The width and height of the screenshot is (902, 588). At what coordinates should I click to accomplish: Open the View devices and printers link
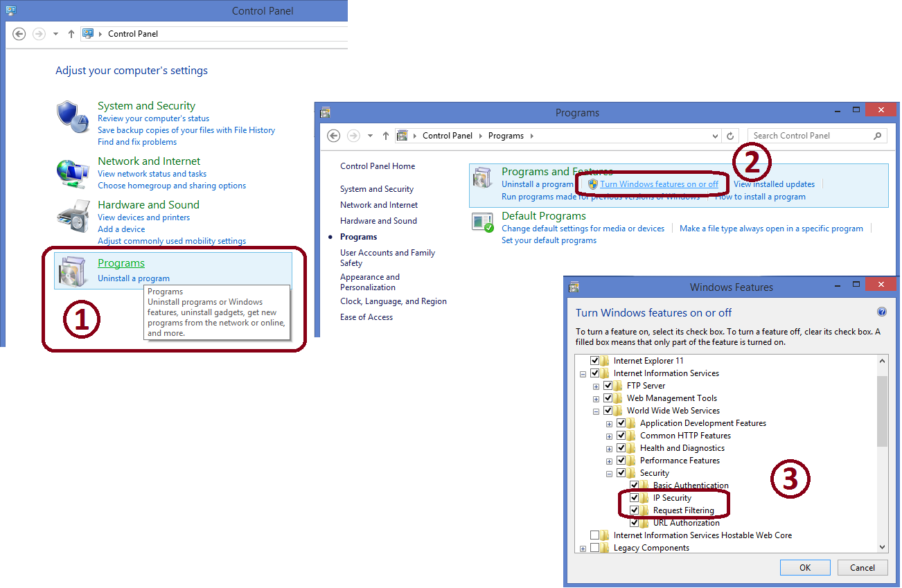point(143,217)
